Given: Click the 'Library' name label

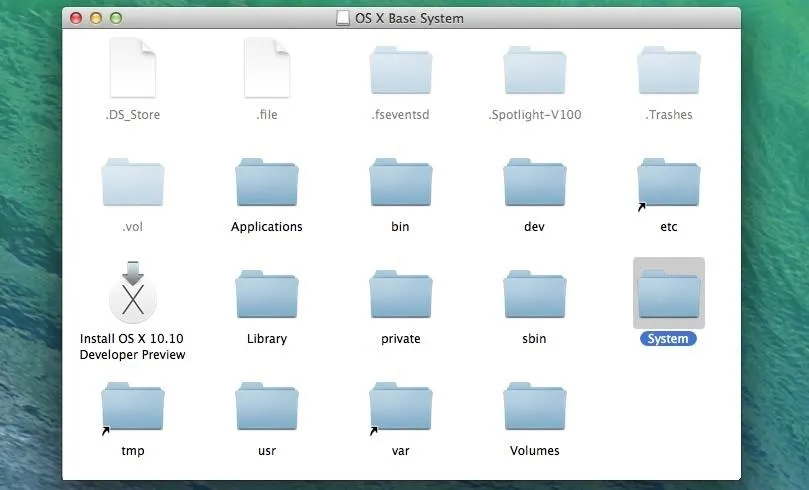Looking at the screenshot, I should pos(267,339).
